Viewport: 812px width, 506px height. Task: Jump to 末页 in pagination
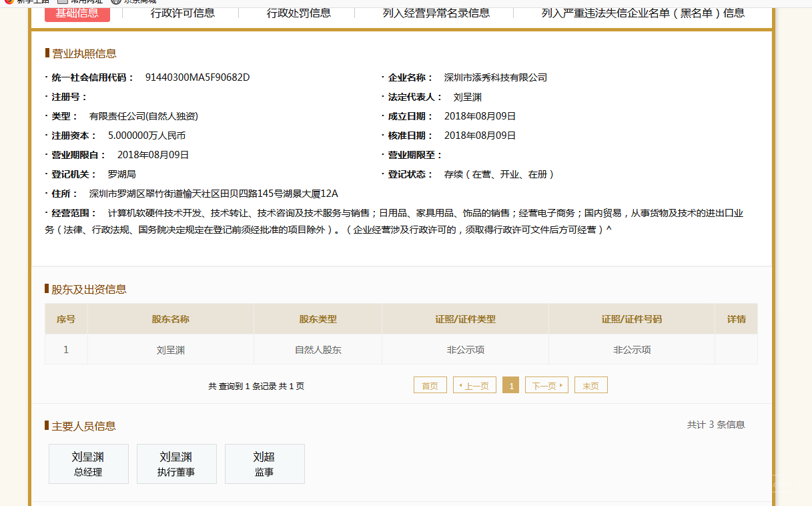[591, 385]
